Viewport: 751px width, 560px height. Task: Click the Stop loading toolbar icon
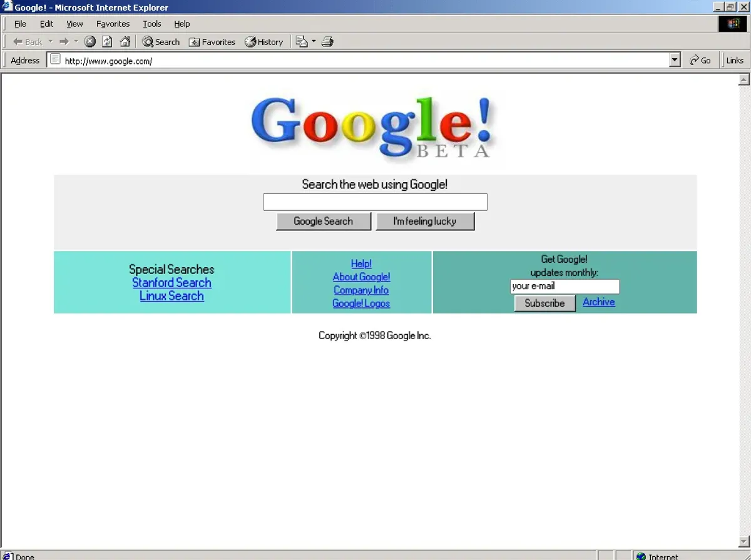[x=90, y=42]
